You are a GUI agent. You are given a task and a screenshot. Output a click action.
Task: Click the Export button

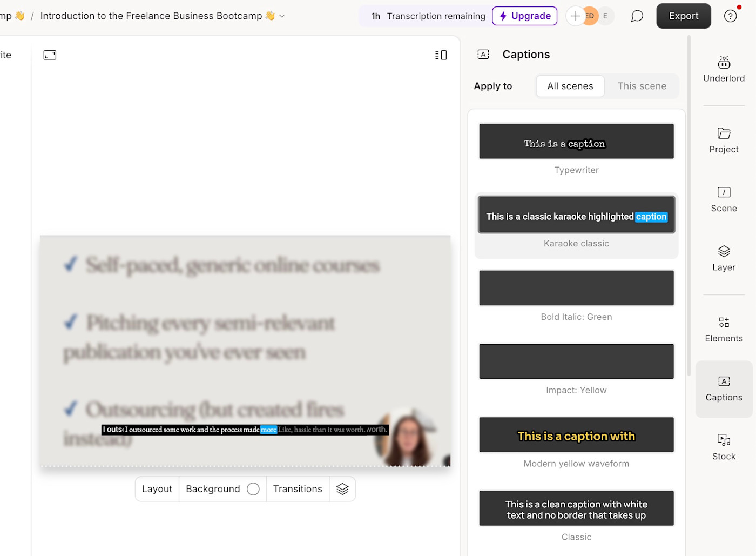pyautogui.click(x=683, y=16)
